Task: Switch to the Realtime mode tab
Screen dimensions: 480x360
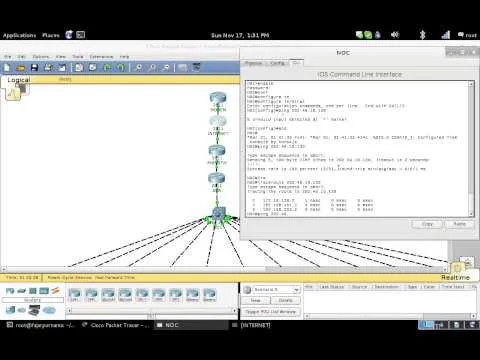Action: pos(455,277)
